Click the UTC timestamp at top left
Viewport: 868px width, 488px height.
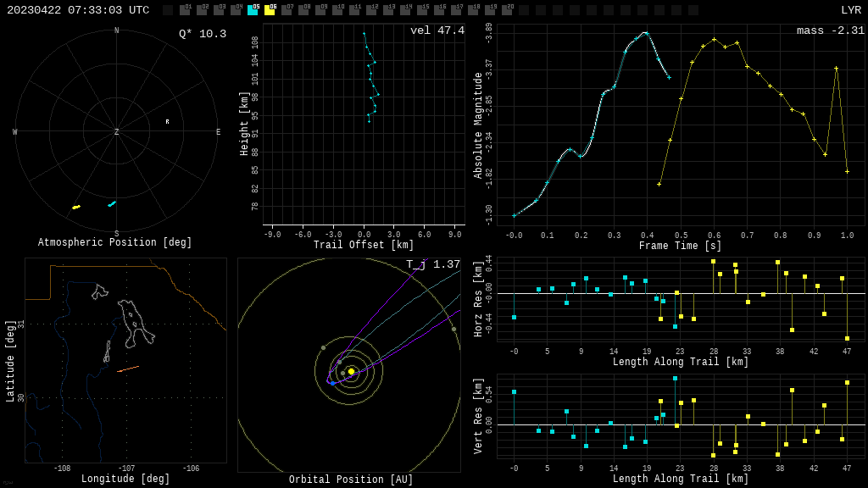pyautogui.click(x=78, y=10)
